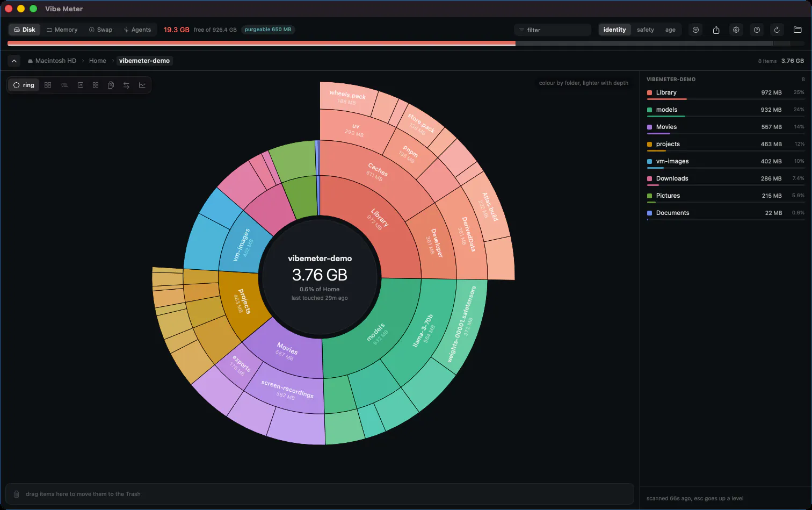Switch to the ring view mode
Screen dimensions: 812x510
pos(24,85)
